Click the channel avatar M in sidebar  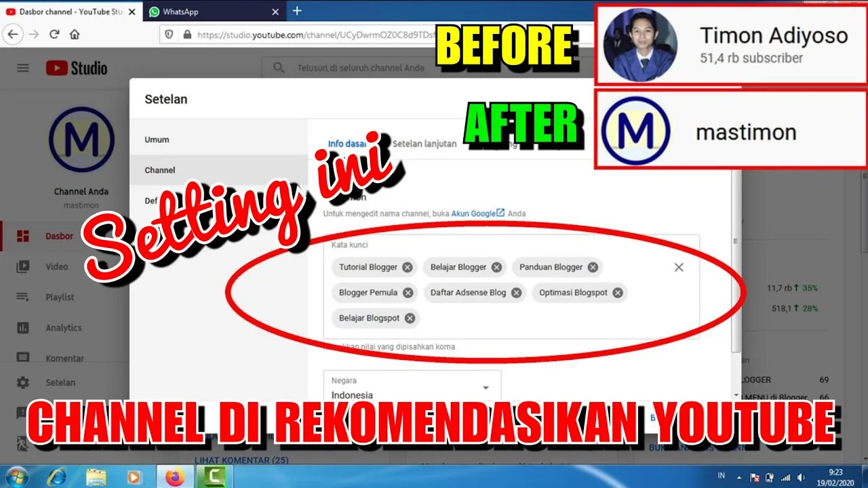point(81,139)
